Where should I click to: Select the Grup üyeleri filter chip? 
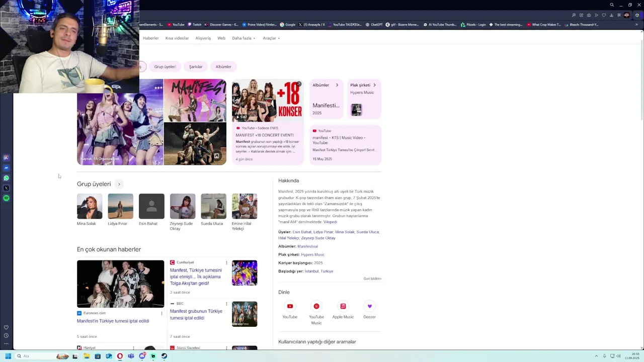[x=165, y=66]
